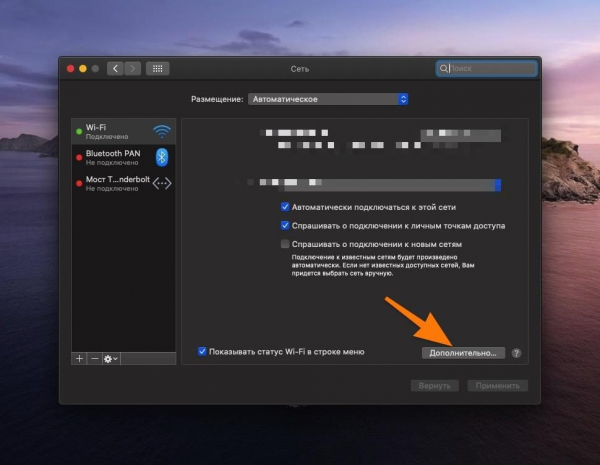The width and height of the screenshot is (600, 465).
Task: Click the Bluetooth icon next to Bluetooth PAN
Action: coord(162,157)
